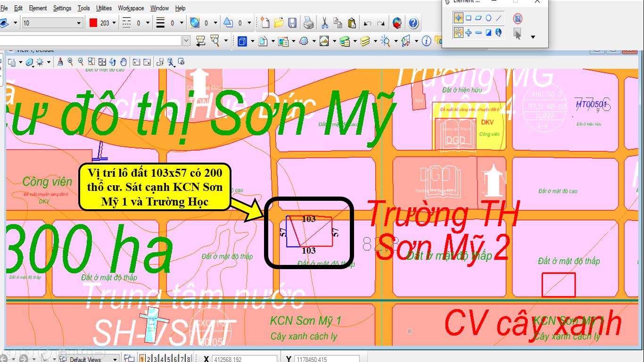Click the Open File folder icon

279,23
